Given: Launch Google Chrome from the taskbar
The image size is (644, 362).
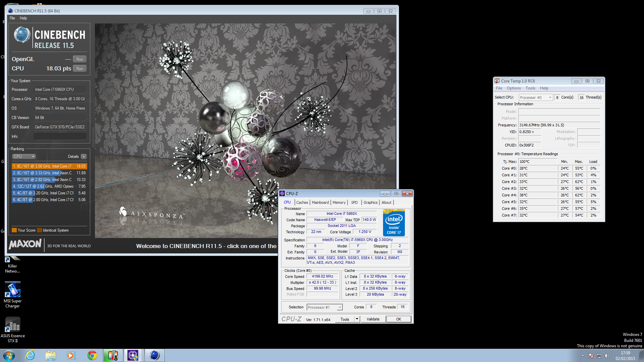Looking at the screenshot, I should point(92,355).
